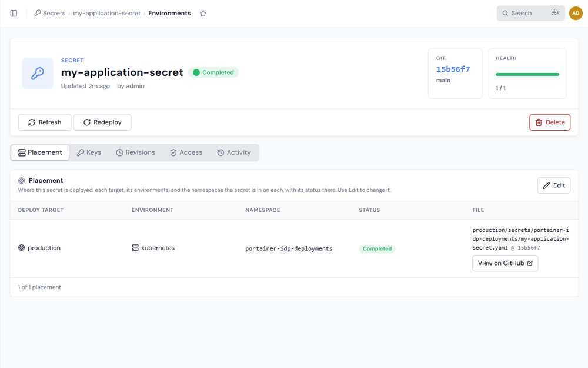588x368 pixels.
Task: Open git commit 15b56f7 link
Action: point(453,69)
